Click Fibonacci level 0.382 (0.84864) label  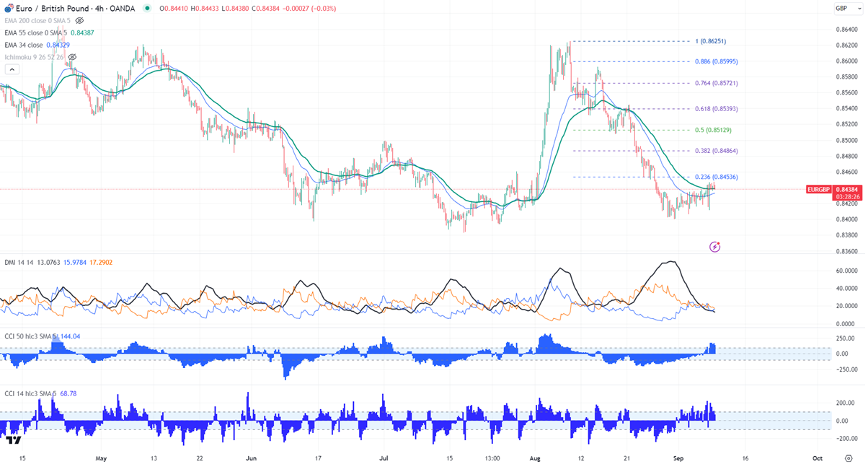(x=716, y=151)
